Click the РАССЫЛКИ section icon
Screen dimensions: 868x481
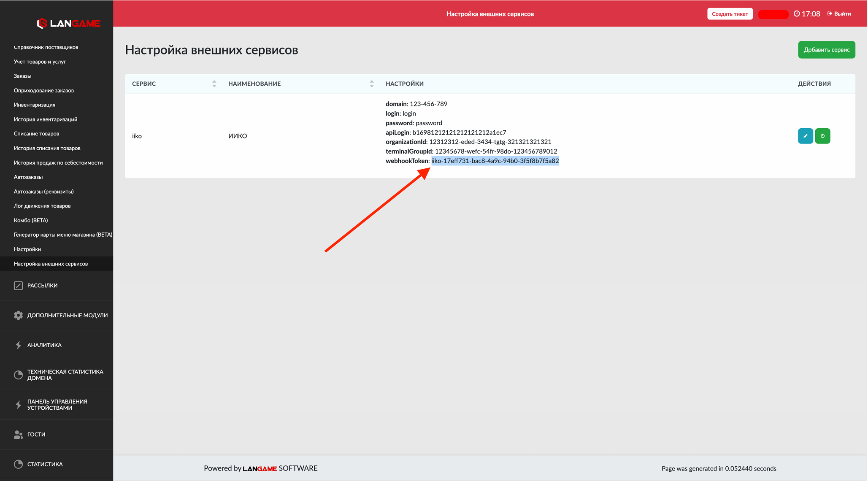(18, 286)
